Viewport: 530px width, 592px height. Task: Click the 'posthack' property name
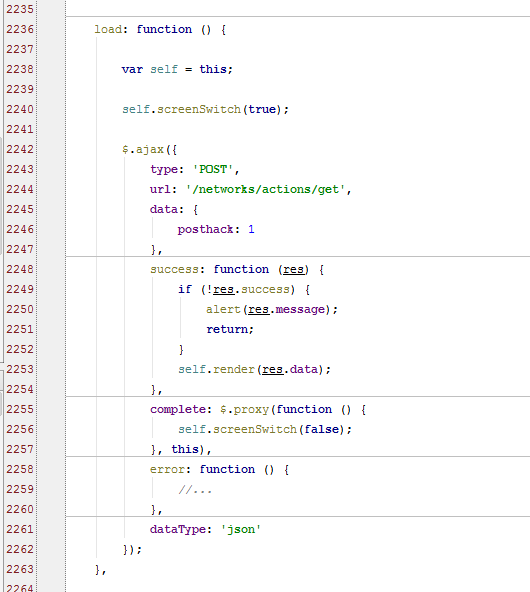point(206,230)
